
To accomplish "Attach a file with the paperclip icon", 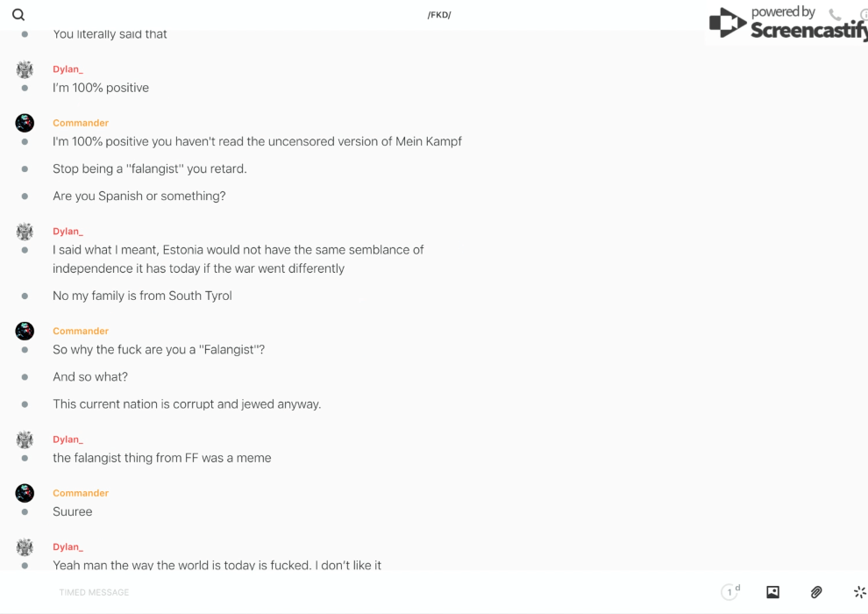I will coord(816,592).
